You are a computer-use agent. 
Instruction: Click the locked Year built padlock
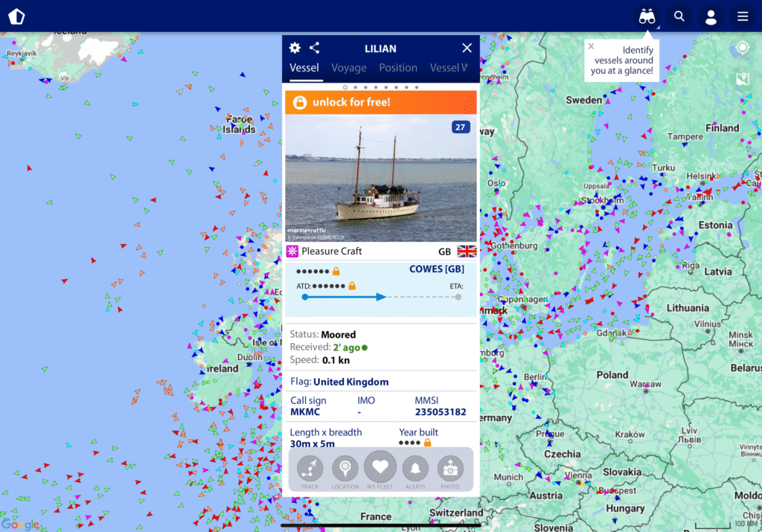point(428,443)
